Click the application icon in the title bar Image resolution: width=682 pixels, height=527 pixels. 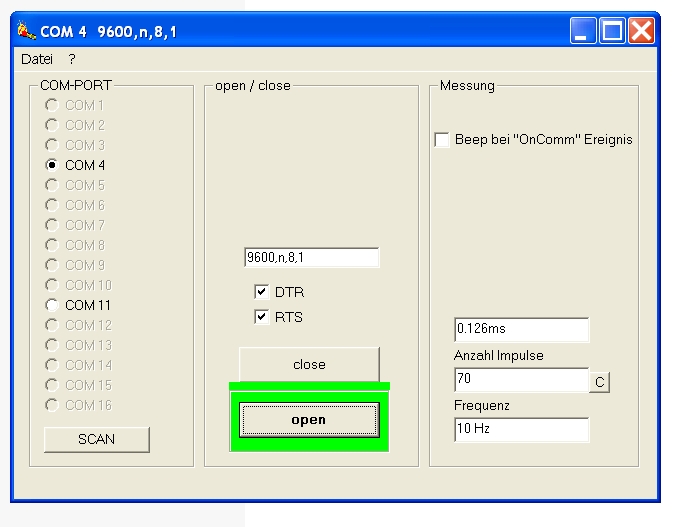[26, 31]
